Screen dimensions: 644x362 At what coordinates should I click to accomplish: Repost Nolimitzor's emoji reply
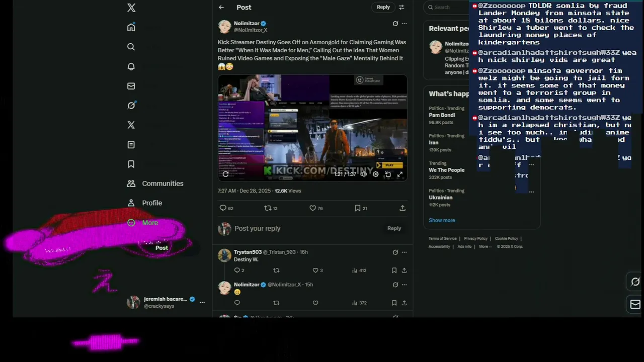(276, 303)
